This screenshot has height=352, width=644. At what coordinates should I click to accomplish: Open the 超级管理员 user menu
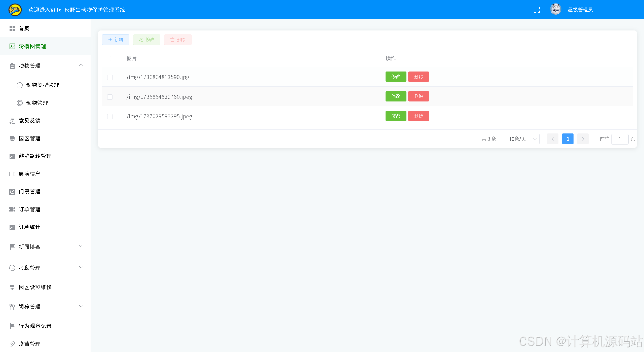[x=580, y=10]
